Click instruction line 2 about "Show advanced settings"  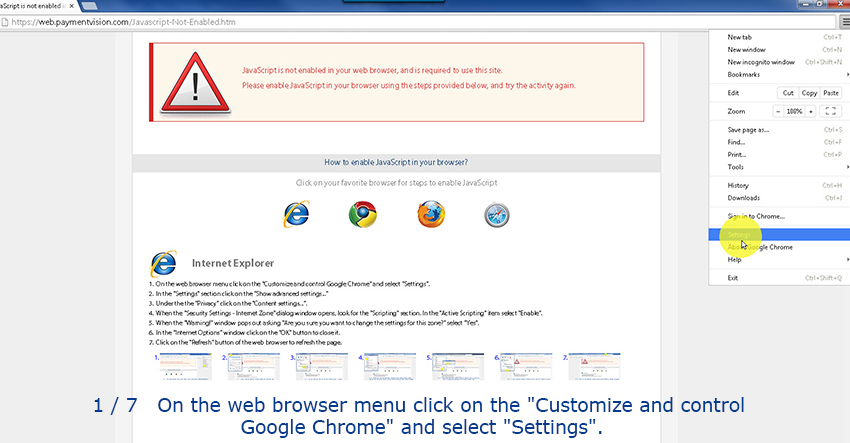click(x=239, y=294)
